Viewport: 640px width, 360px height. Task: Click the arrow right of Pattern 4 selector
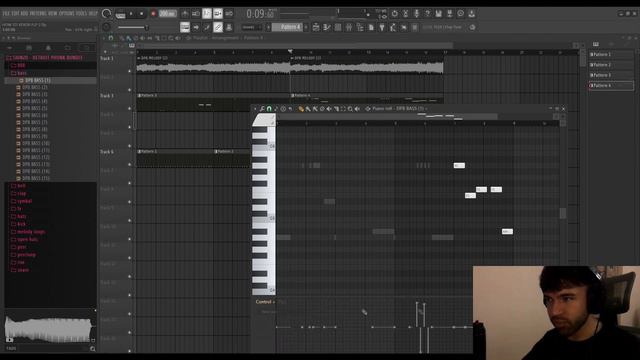click(306, 27)
